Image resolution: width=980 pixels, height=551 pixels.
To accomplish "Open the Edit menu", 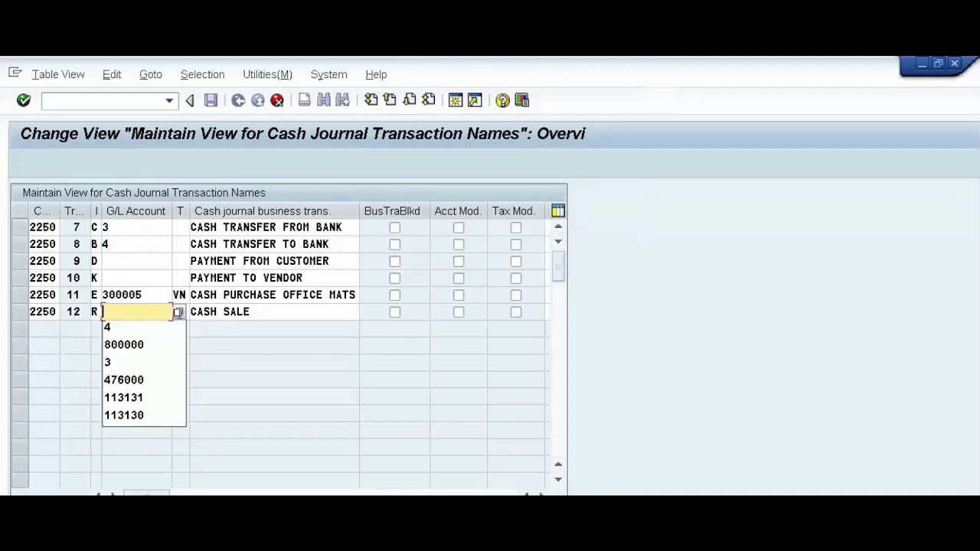I will coord(112,74).
